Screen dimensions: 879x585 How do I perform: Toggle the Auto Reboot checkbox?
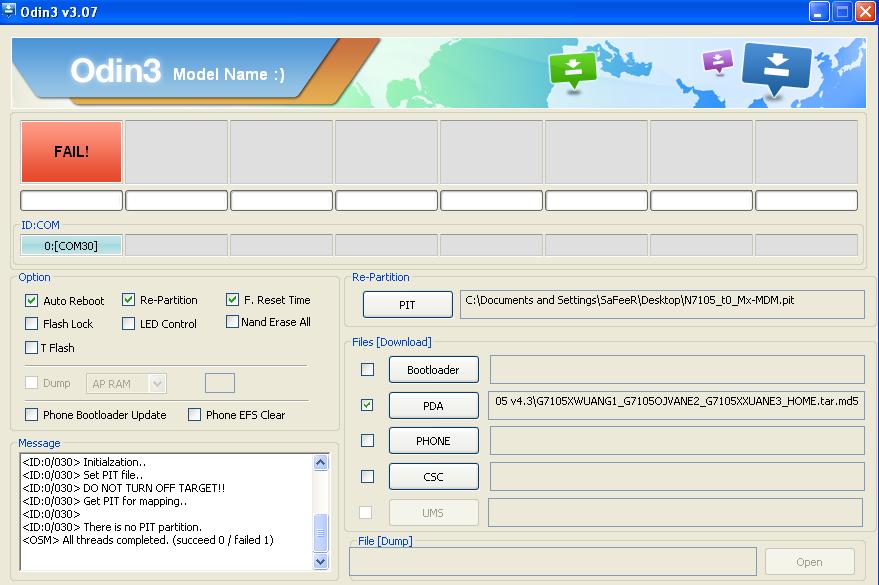[31, 300]
